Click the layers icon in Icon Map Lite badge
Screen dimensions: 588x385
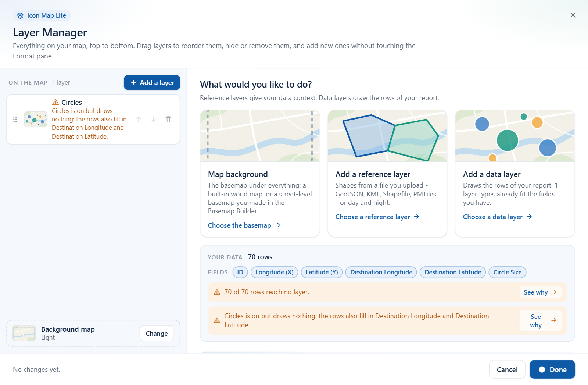20,15
